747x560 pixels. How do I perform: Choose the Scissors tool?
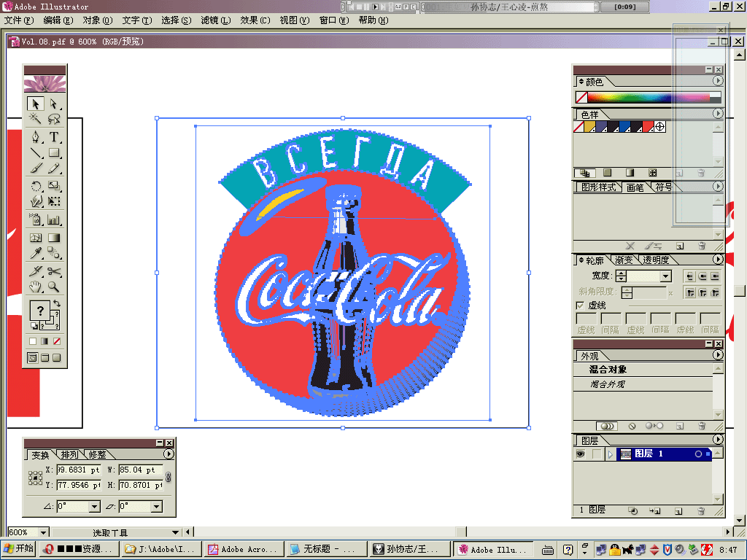(54, 271)
